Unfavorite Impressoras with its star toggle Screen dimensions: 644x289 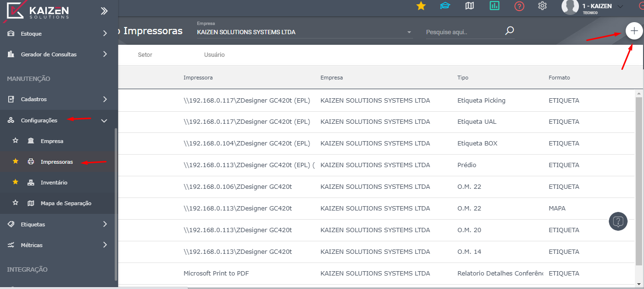click(15, 161)
